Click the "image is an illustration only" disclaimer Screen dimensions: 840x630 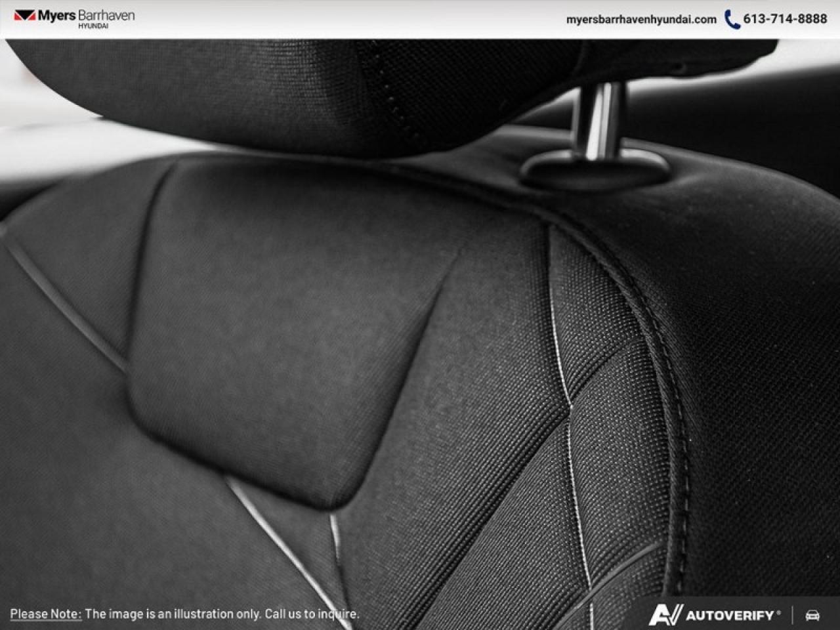173,614
